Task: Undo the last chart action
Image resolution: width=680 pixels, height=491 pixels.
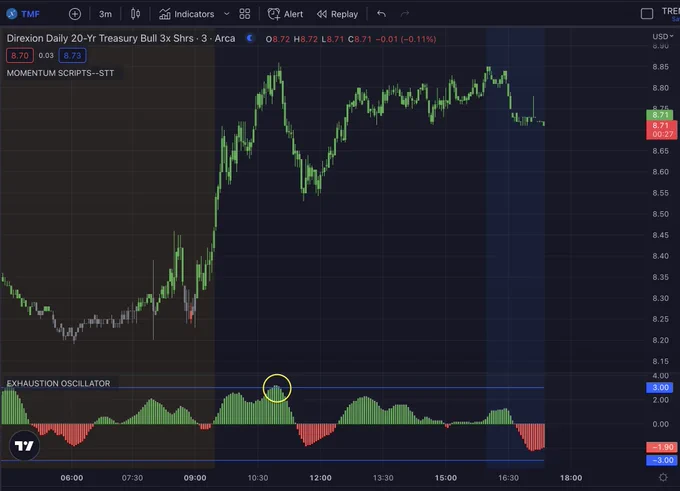Action: point(381,14)
